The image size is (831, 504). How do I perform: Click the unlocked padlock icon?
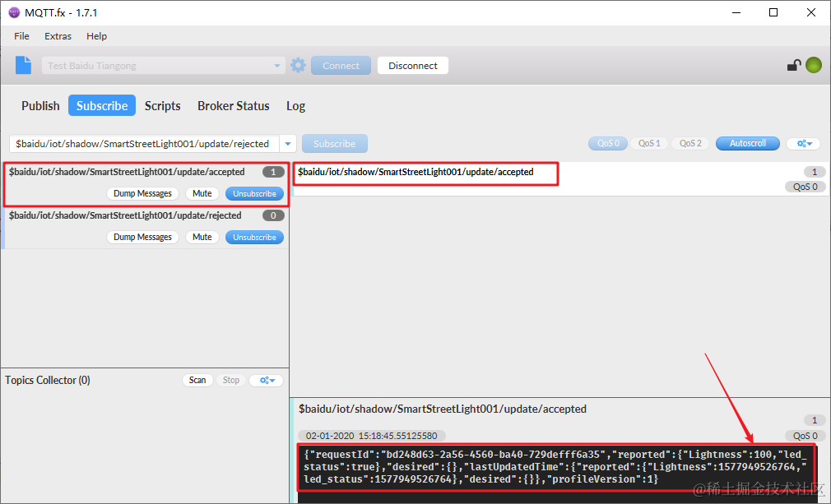click(793, 65)
